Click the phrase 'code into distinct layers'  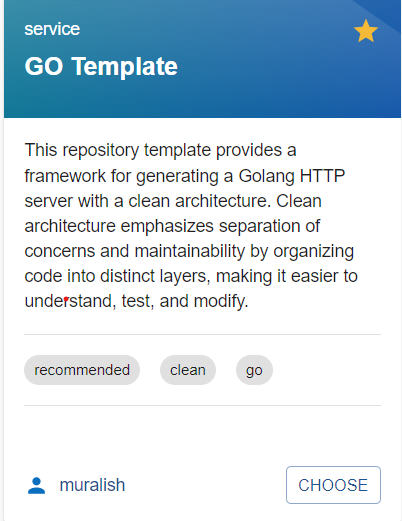point(115,276)
